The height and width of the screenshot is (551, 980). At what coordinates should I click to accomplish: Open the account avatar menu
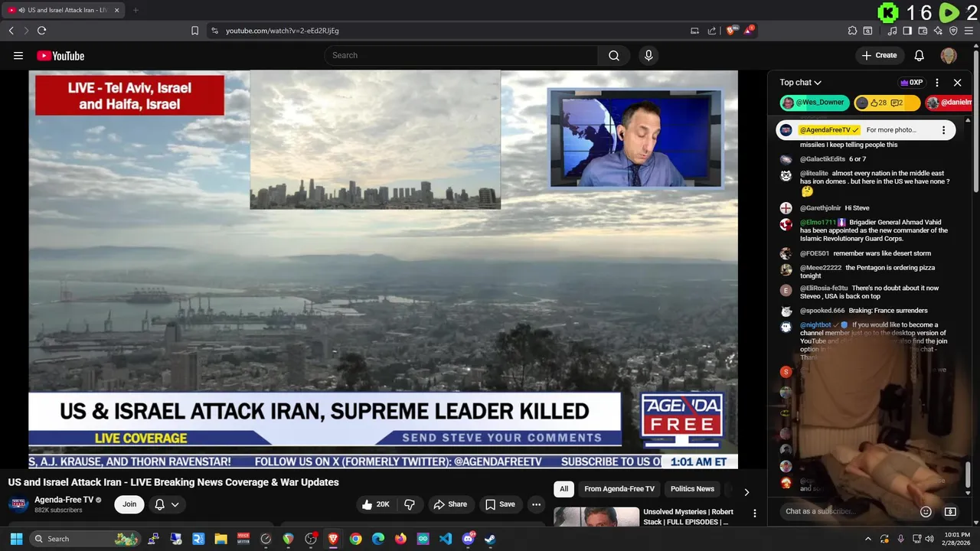pyautogui.click(x=949, y=55)
